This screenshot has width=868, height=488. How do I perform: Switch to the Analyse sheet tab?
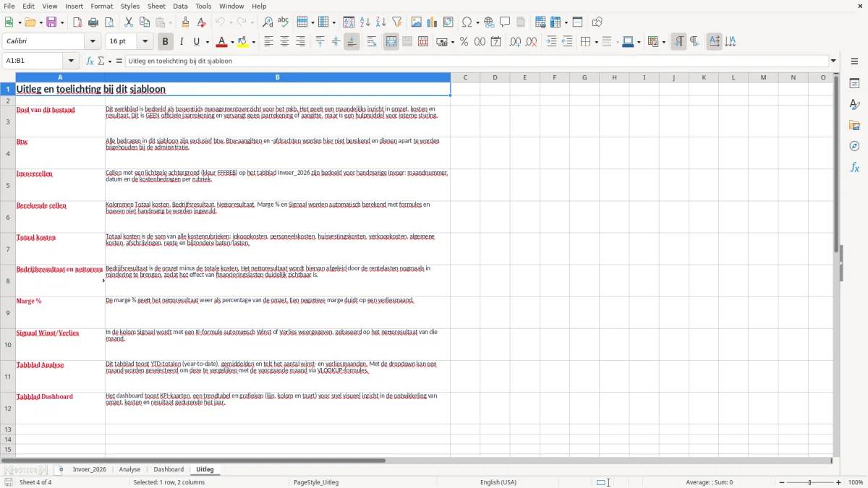tap(129, 469)
